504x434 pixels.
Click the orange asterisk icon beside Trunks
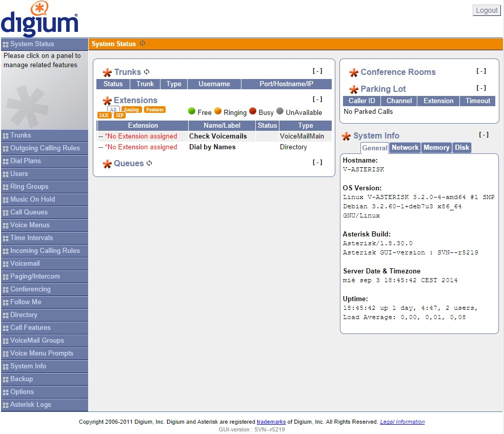(x=107, y=72)
